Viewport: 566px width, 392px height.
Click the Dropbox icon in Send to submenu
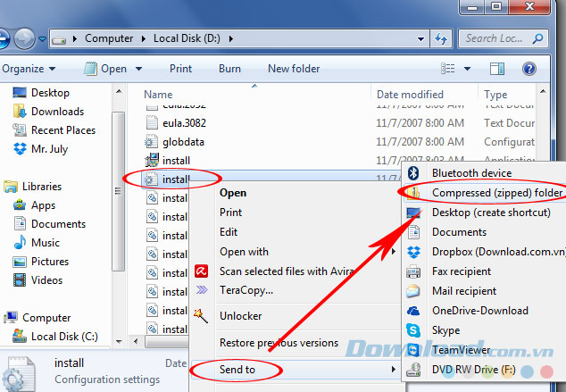pyautogui.click(x=413, y=252)
